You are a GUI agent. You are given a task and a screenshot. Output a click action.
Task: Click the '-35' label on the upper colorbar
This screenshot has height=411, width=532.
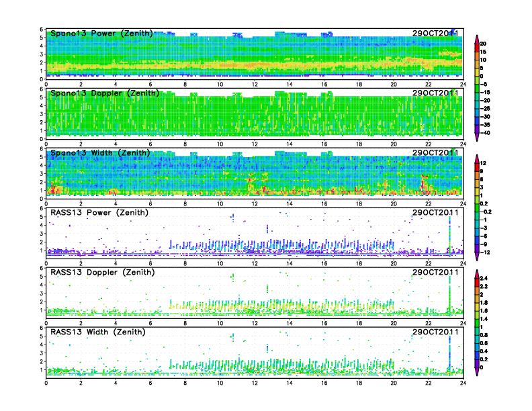click(485, 125)
